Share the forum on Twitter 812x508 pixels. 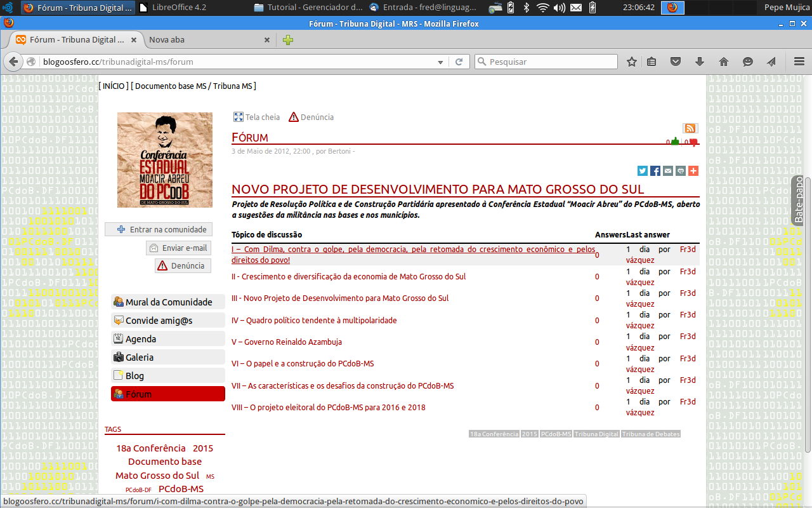tap(643, 170)
